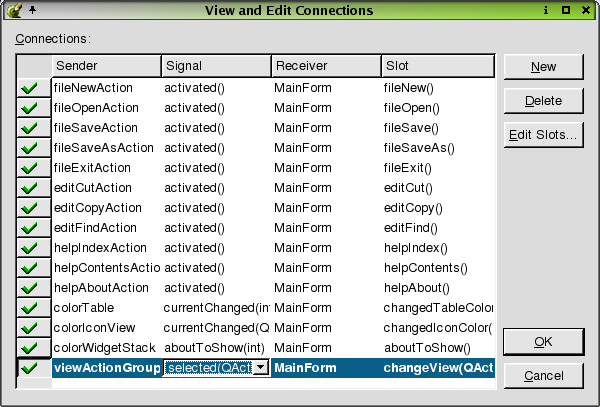Click the checkmark icon for viewActionGroup row

(x=29, y=368)
